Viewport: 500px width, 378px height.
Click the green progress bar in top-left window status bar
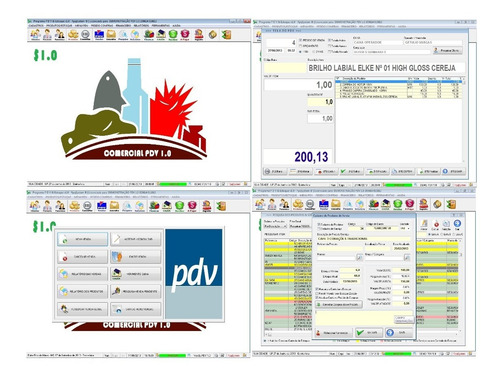click(x=173, y=184)
